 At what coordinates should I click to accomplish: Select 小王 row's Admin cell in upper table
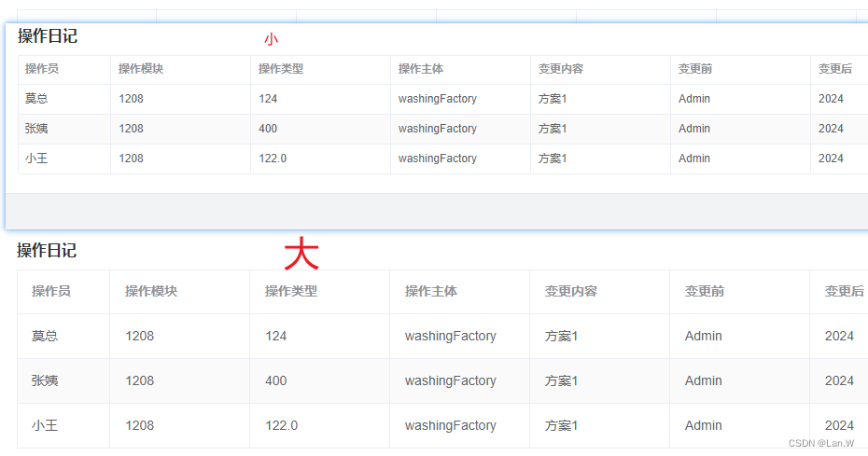[x=694, y=159]
